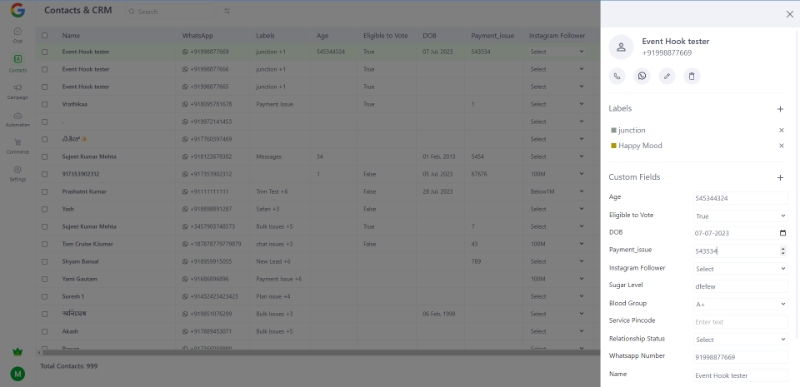
Task: Open Chat from the sidebar
Action: pyautogui.click(x=18, y=35)
